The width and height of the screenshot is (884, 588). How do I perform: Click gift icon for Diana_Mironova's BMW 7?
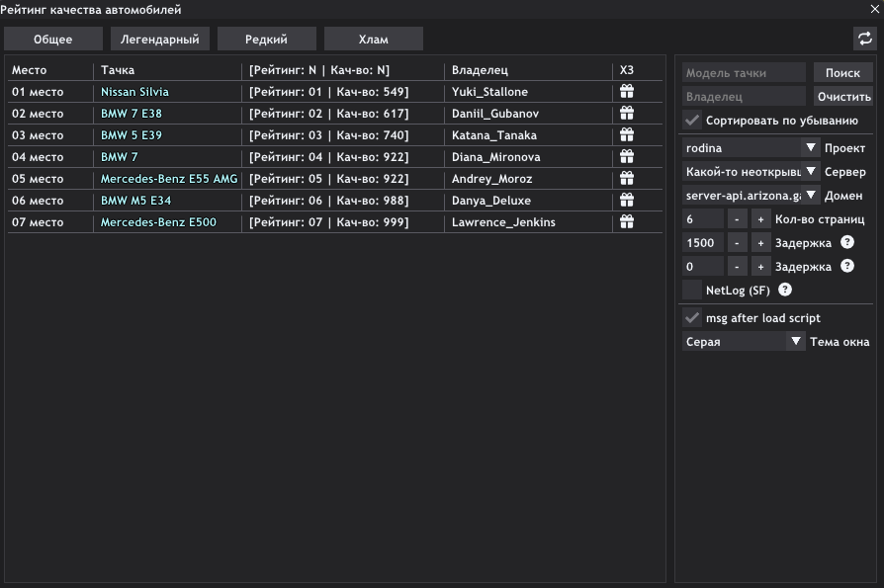(626, 156)
